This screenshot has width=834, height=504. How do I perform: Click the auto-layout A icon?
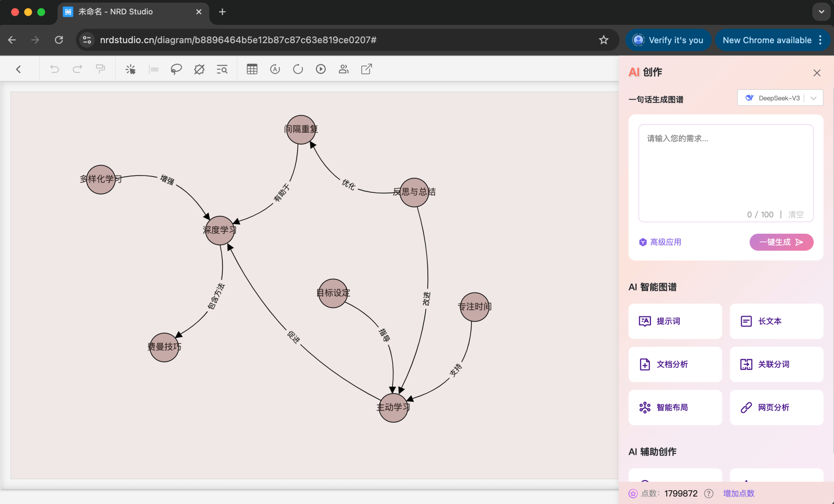[x=275, y=69]
